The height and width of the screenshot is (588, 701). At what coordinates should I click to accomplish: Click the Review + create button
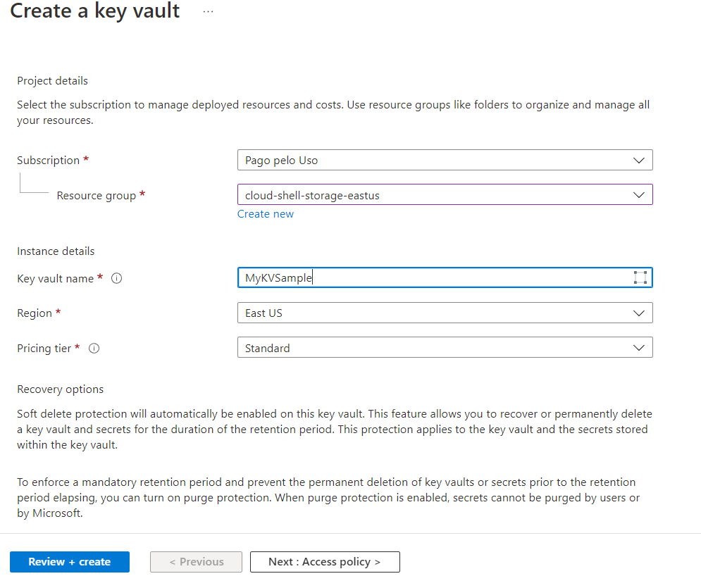(70, 562)
